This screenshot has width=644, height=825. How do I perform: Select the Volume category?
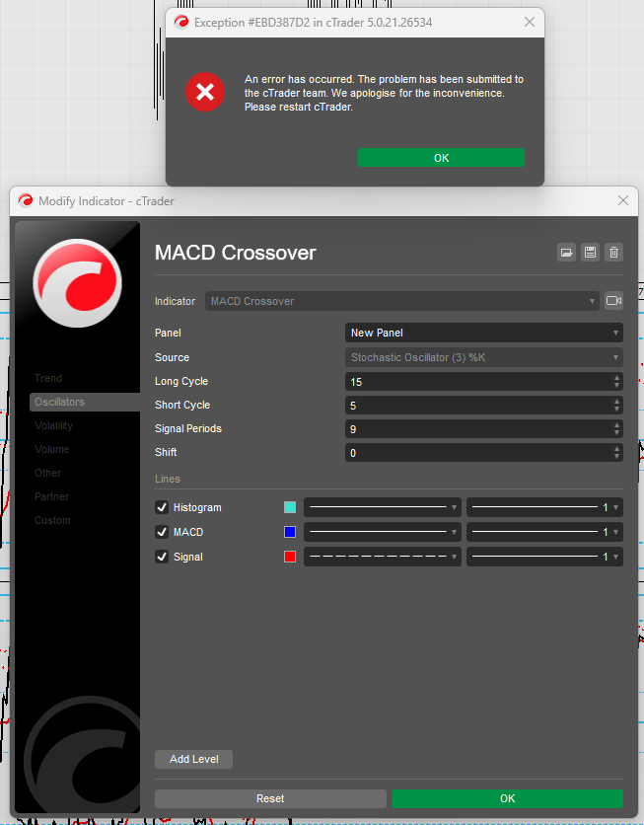click(x=51, y=449)
